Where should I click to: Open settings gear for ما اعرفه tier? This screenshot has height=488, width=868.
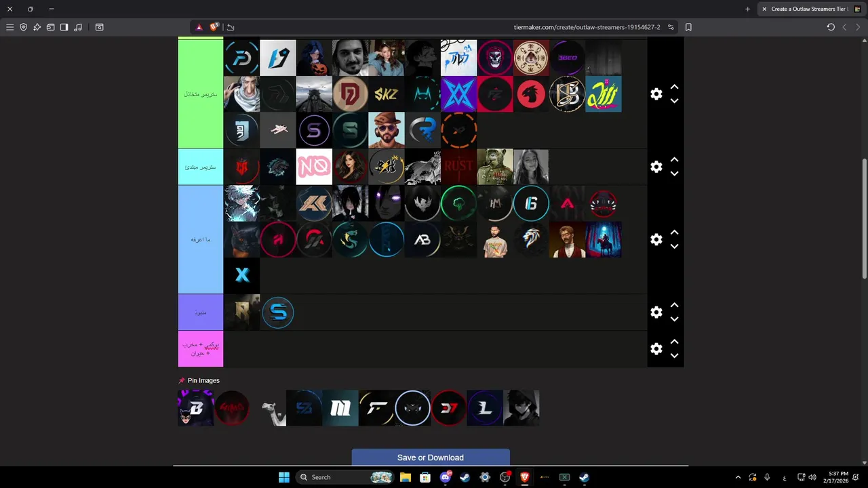click(656, 239)
